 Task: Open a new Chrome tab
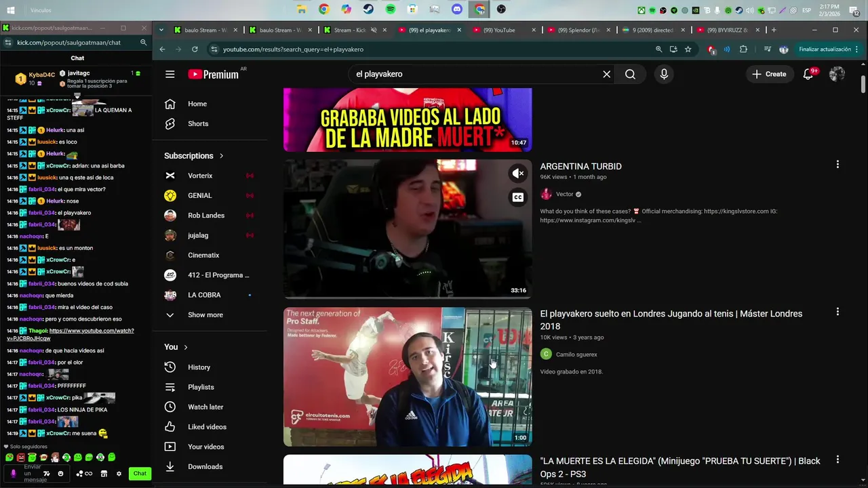(773, 30)
